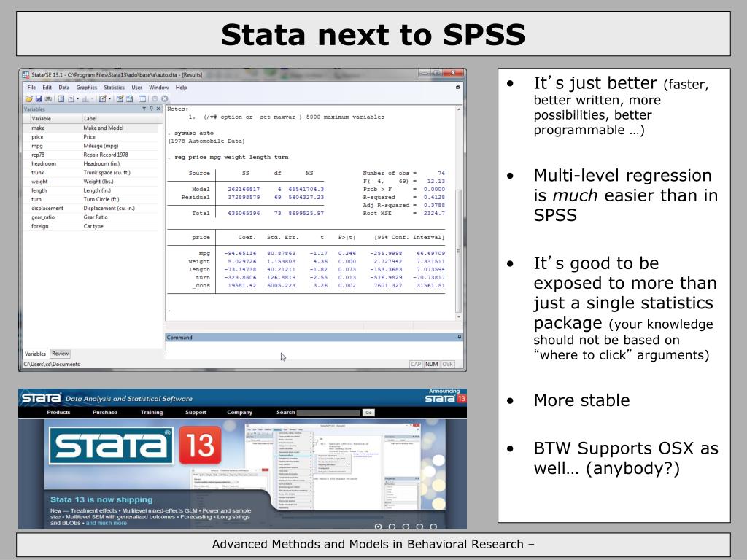This screenshot has height=560, width=747.
Task: Select the first carousel dot on Stata website
Action: click(379, 526)
